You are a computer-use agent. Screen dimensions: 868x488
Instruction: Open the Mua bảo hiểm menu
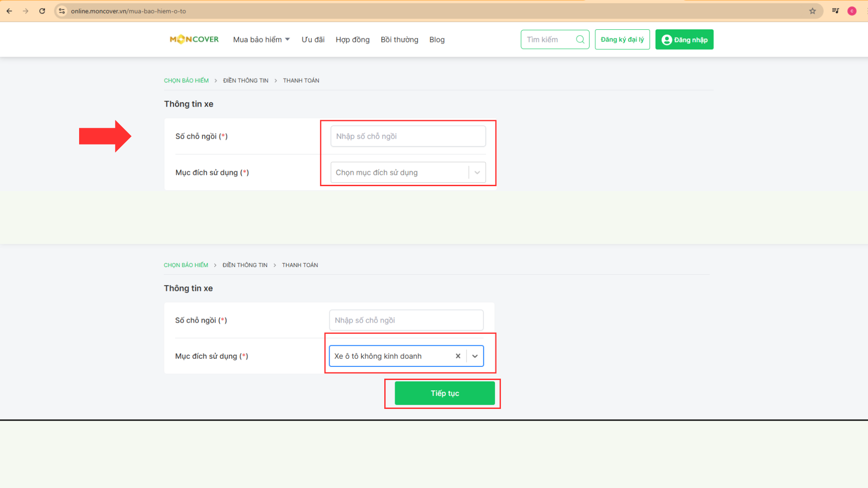260,39
